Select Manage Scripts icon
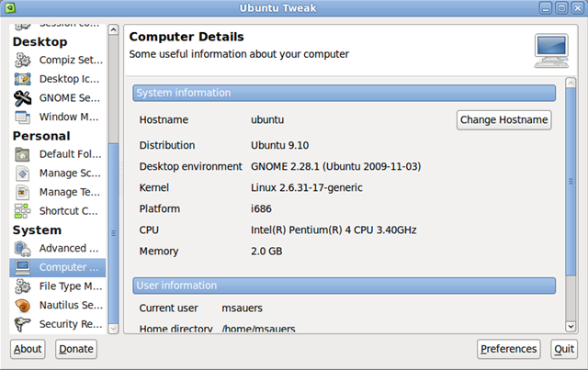The height and width of the screenshot is (370, 588). point(22,174)
